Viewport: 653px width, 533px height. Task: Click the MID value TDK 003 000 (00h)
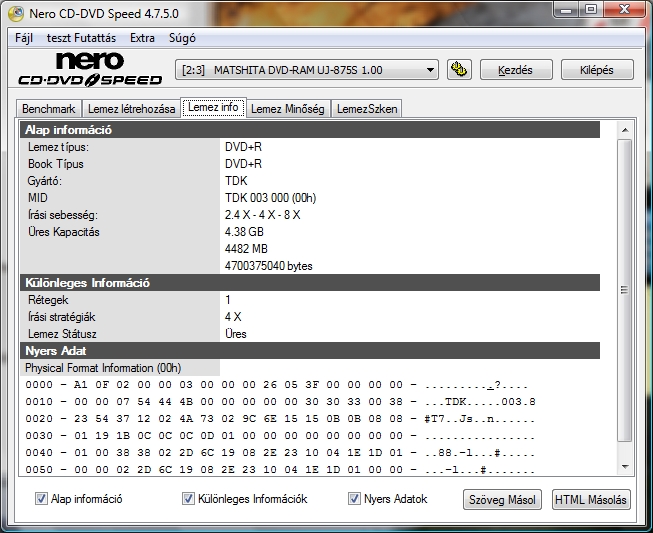click(270, 198)
